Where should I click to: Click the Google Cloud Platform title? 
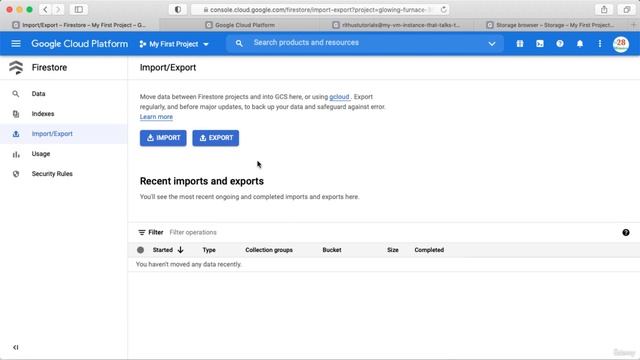click(x=80, y=44)
